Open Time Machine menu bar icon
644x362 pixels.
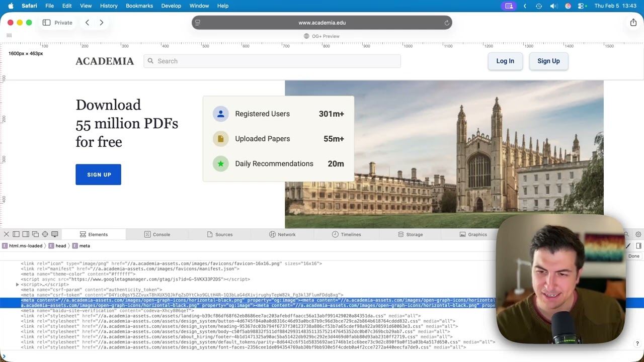[x=539, y=6]
